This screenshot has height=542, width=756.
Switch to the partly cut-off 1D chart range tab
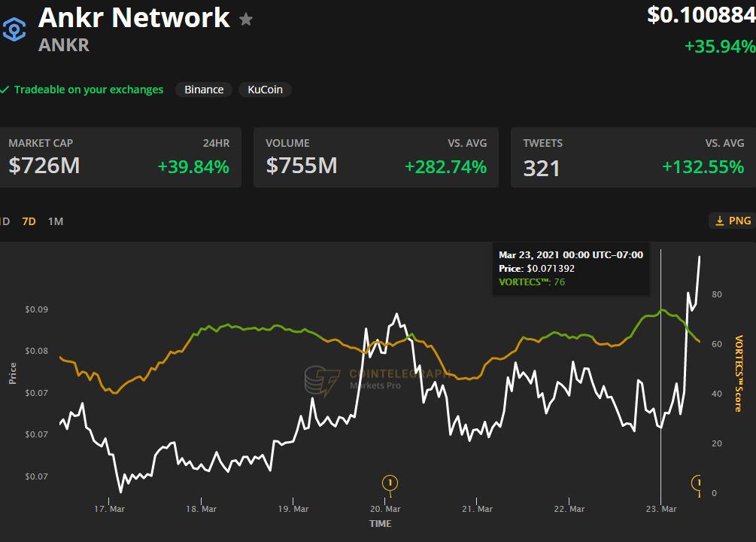point(5,221)
